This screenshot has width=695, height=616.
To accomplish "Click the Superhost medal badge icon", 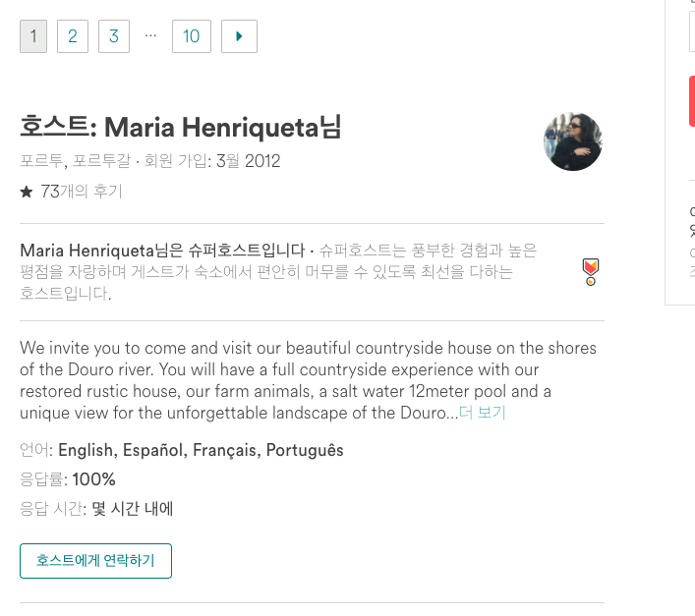I will click(x=590, y=271).
